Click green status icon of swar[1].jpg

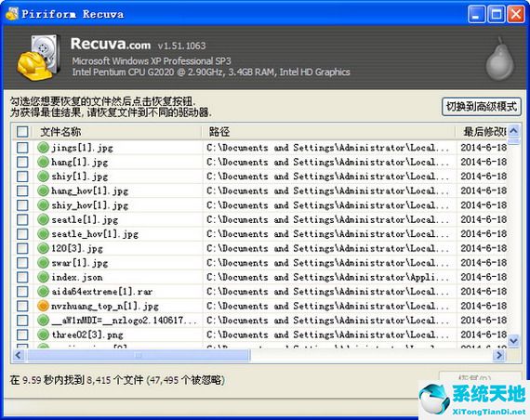44,263
